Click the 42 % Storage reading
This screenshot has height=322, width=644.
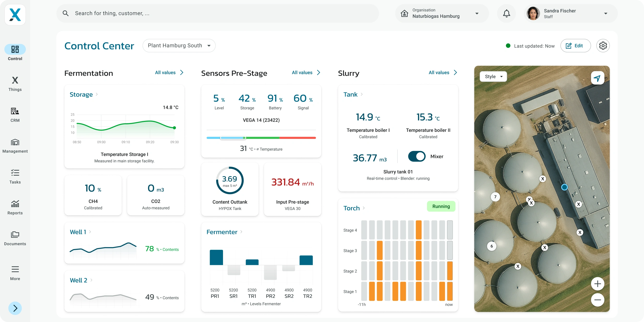click(247, 102)
